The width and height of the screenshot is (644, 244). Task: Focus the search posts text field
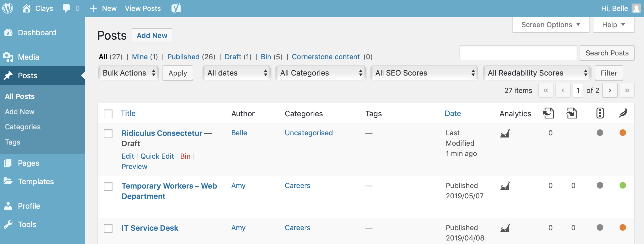(x=518, y=53)
